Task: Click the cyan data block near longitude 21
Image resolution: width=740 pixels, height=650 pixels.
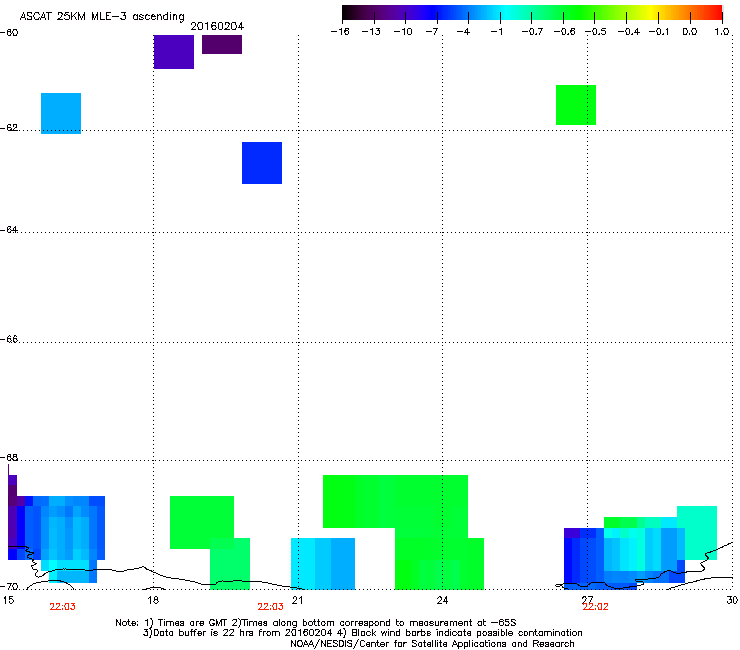Action: tap(323, 564)
